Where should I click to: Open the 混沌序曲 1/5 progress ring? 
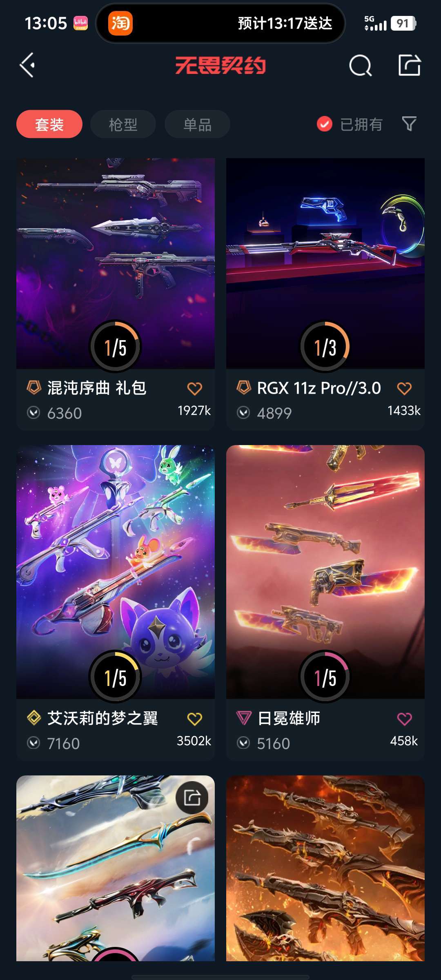coord(116,346)
